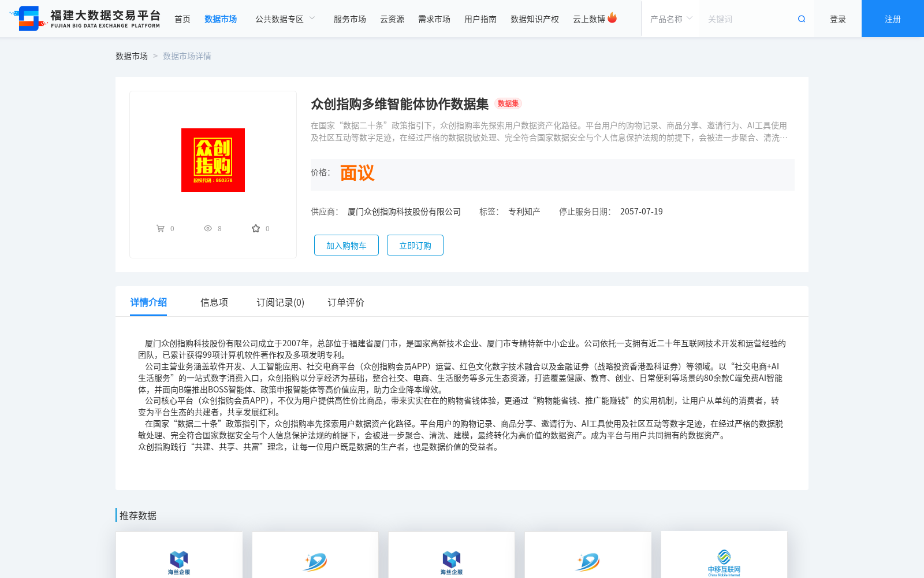Click the pink 数据集 tag
Viewport: 924px width, 578px height.
(508, 103)
